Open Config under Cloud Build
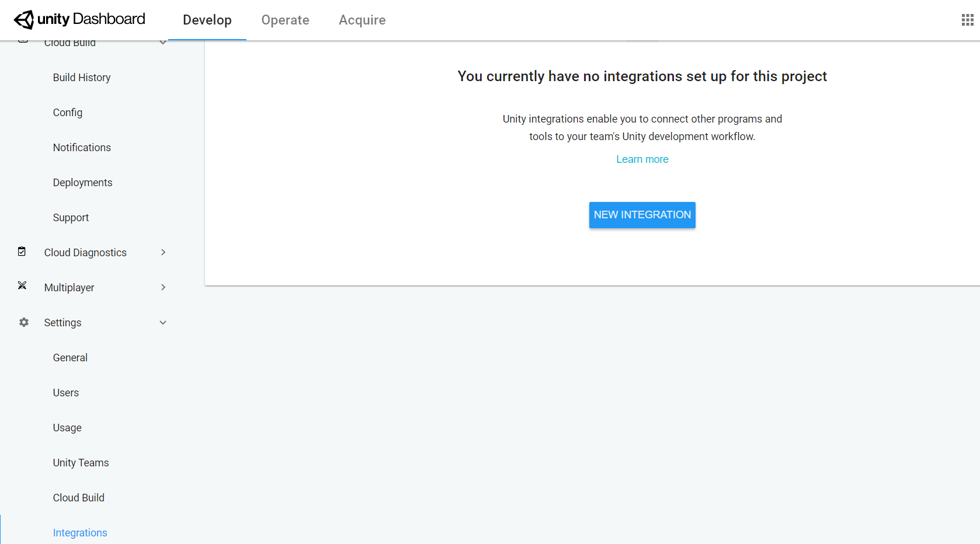The height and width of the screenshot is (544, 980). [68, 113]
